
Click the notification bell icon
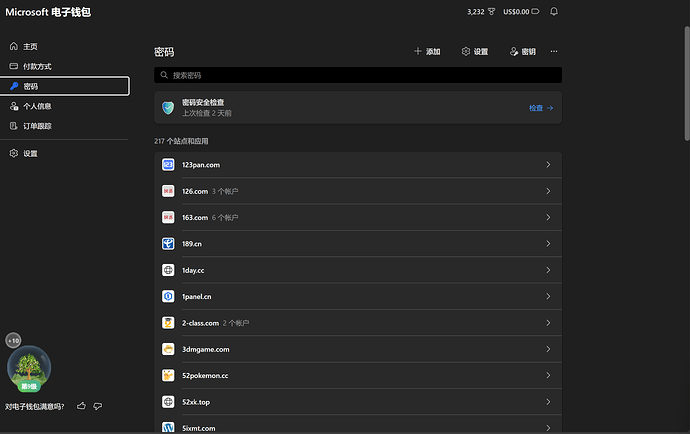tap(554, 11)
